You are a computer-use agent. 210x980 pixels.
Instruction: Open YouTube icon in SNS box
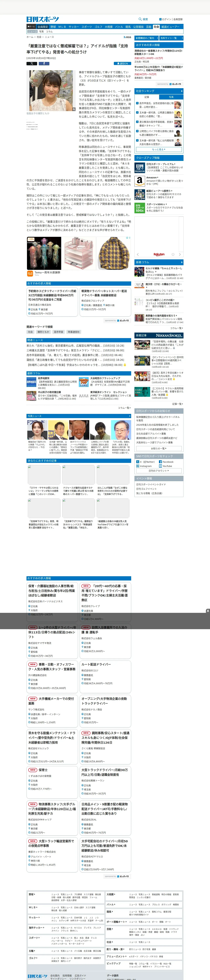pyautogui.click(x=160, y=466)
